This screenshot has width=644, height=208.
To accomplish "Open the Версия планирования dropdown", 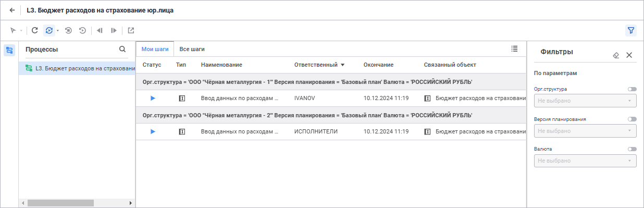I will tap(585, 131).
